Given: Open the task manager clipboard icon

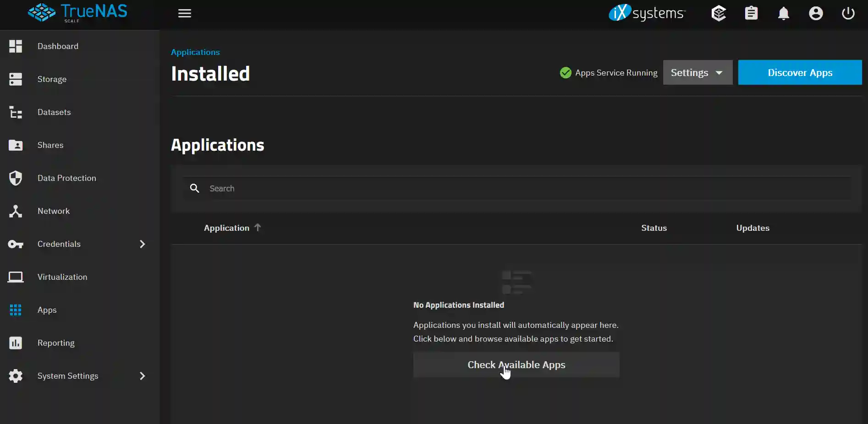Looking at the screenshot, I should click(x=751, y=13).
